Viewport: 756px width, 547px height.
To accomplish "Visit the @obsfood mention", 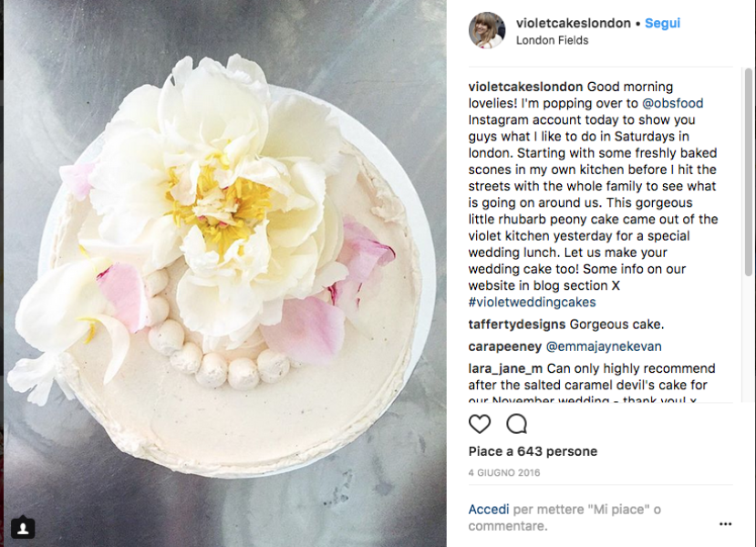I will [673, 103].
